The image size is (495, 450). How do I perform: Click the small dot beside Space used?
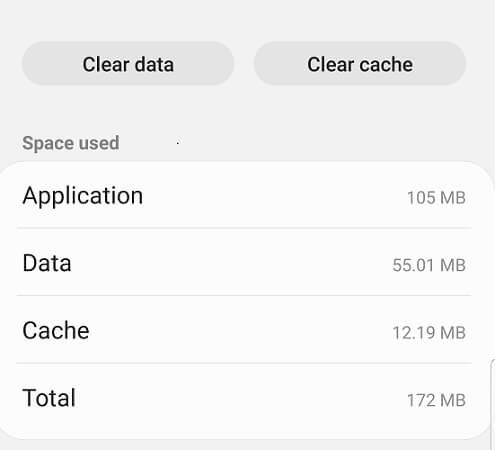coord(178,143)
